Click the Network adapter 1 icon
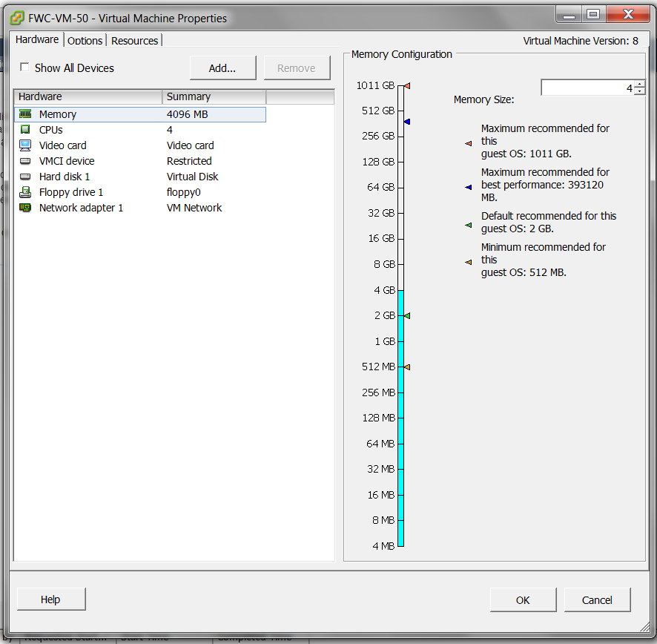 pos(25,208)
